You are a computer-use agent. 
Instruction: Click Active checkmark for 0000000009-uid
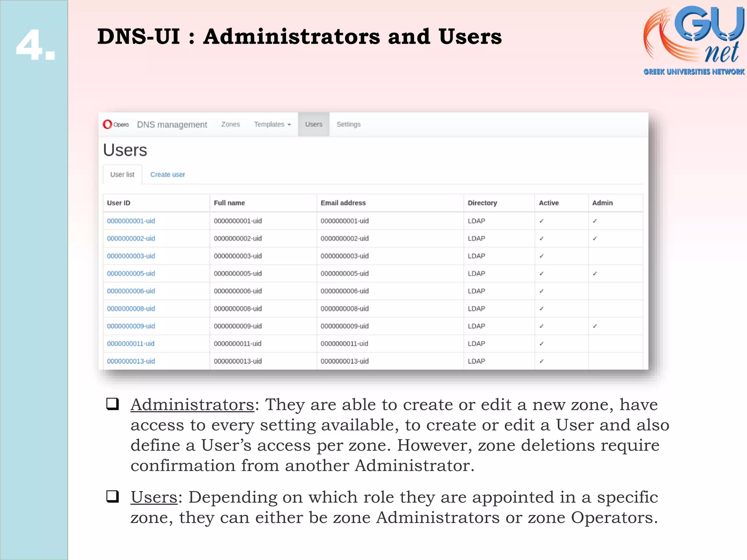click(x=542, y=326)
